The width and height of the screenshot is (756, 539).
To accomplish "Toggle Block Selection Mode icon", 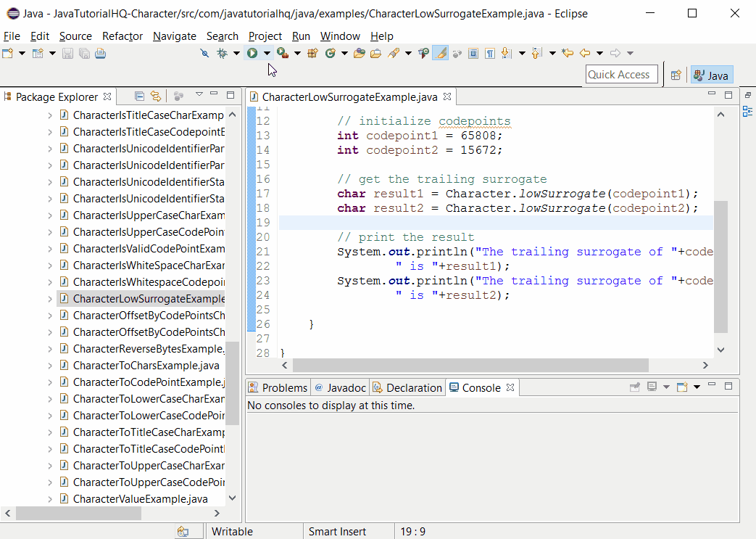I will (x=473, y=53).
